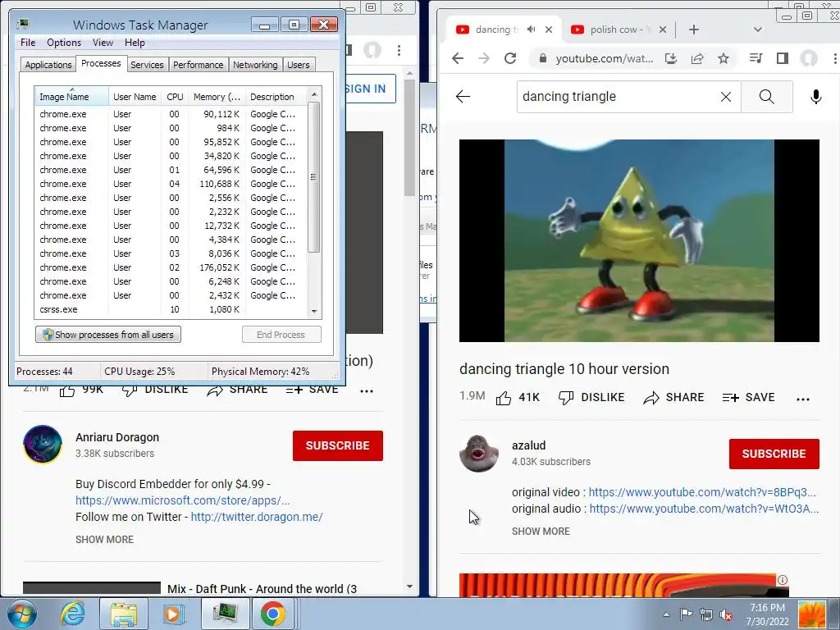
Task: Bookmark this page with the star icon
Action: (724, 58)
